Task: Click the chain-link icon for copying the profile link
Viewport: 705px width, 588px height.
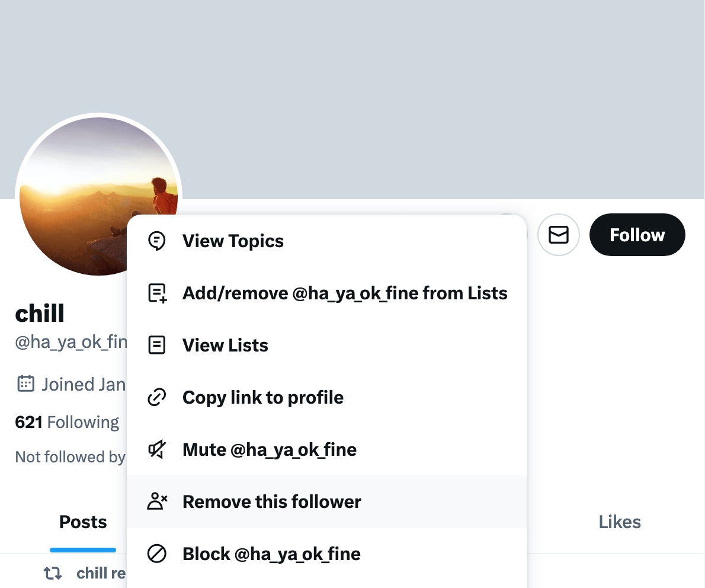Action: (156, 398)
